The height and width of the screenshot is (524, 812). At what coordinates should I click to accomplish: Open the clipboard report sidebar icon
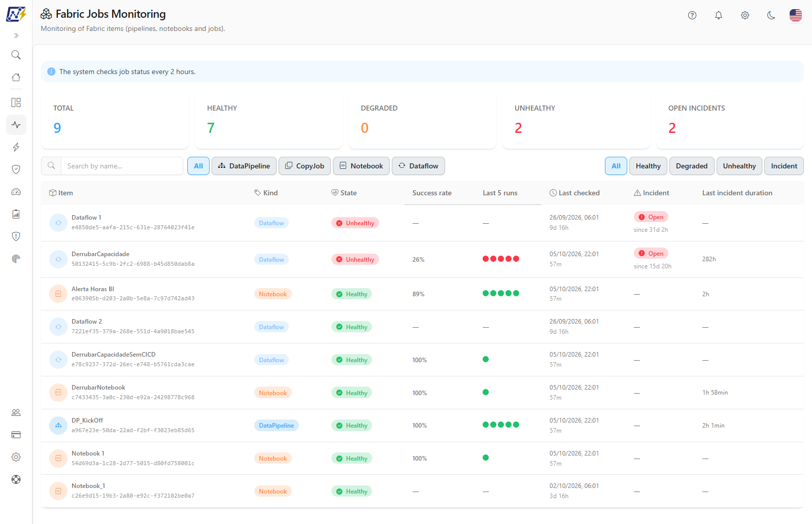[x=16, y=214]
